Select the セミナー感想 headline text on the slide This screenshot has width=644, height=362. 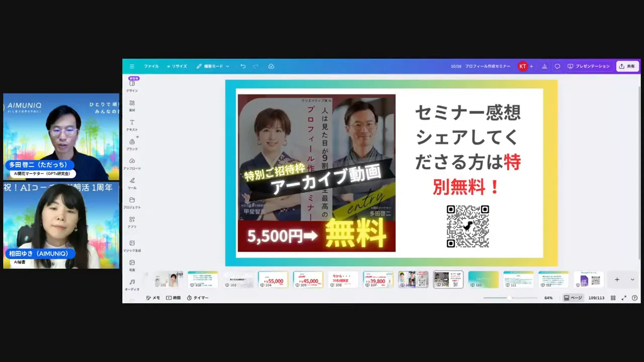(468, 150)
